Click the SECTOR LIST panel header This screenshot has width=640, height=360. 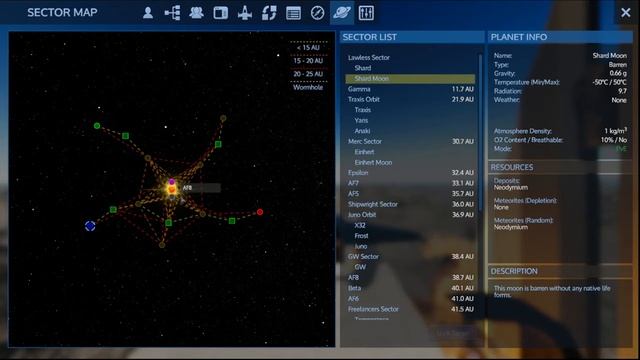pyautogui.click(x=412, y=37)
